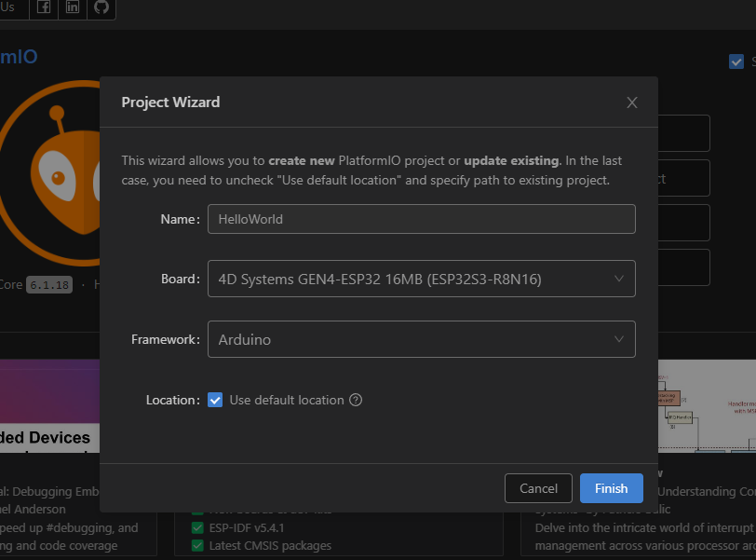Screen dimensions: 756x560
Task: Select the 'ESP-IDF v5.4.1' text
Action: click(x=247, y=527)
